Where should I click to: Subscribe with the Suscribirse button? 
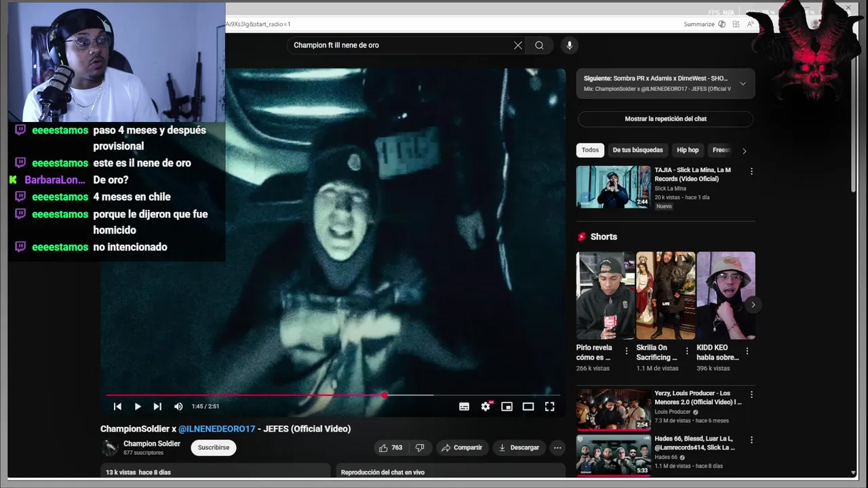[x=214, y=447]
